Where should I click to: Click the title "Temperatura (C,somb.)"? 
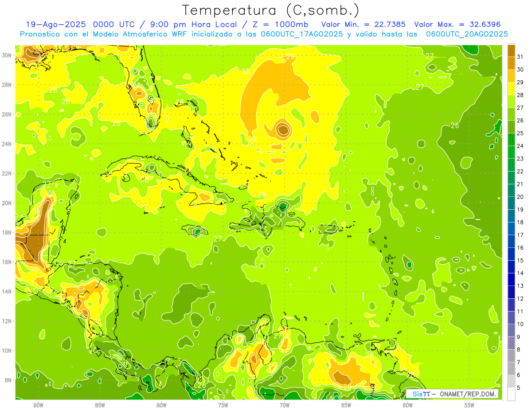pyautogui.click(x=271, y=10)
